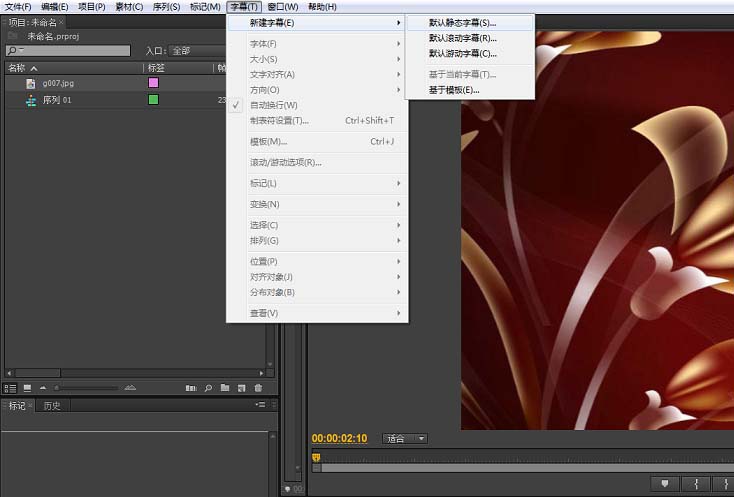Image resolution: width=734 pixels, height=497 pixels.
Task: Click the automate to sequence icon
Action: 191,387
